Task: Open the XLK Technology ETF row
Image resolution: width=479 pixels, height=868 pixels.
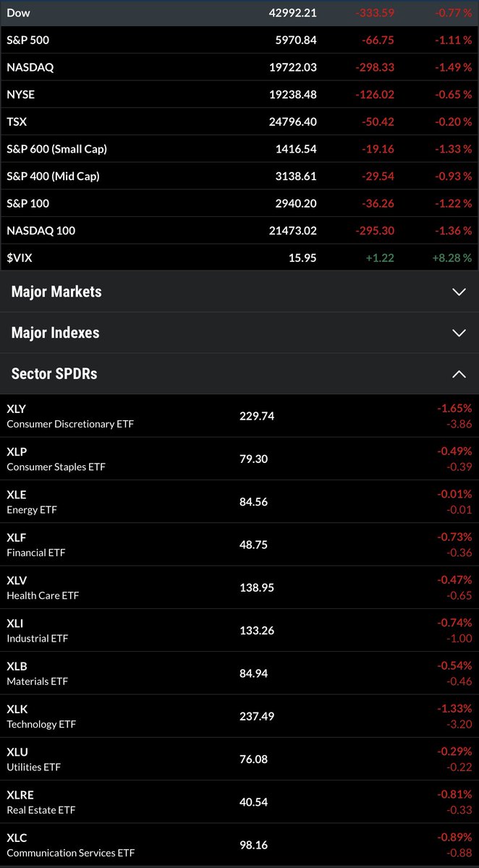Action: (239, 716)
